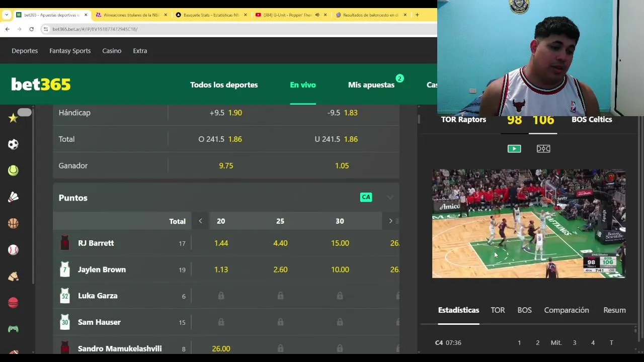Click the CA cash-out badge in Puntos
This screenshot has width=644, height=362.
coord(366,197)
